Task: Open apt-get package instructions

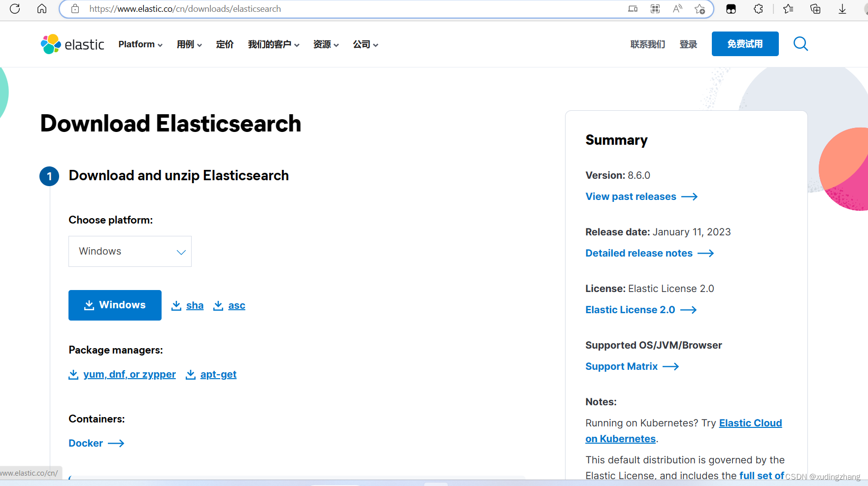Action: click(211, 375)
